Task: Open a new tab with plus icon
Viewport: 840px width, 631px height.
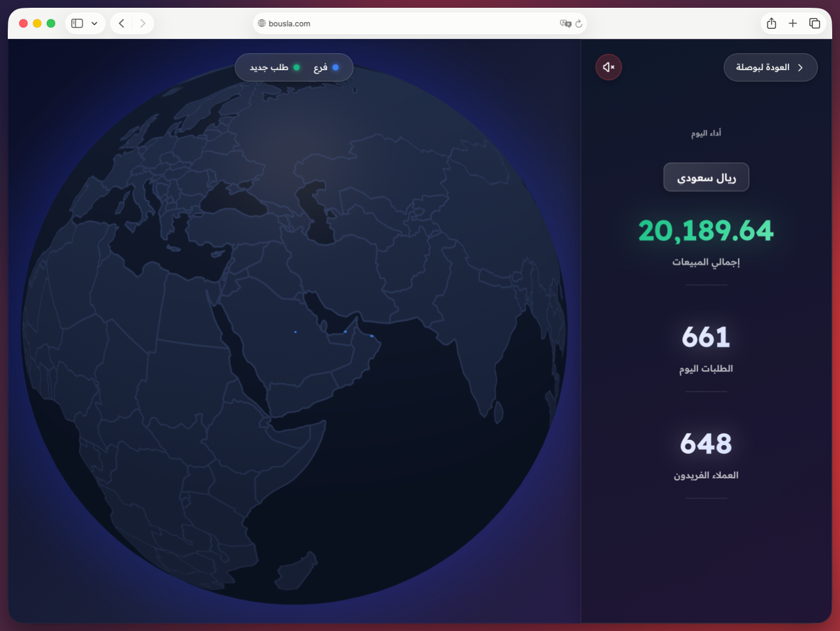Action: click(793, 23)
